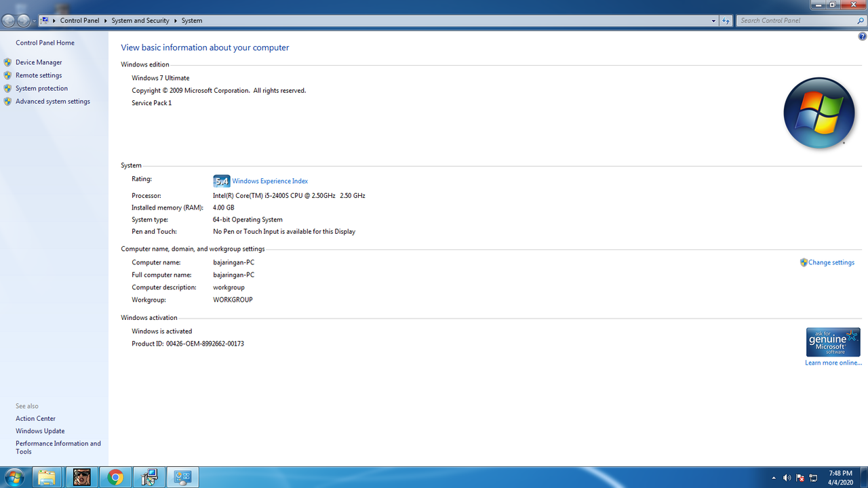
Task: Click the 4.00 GB memory value
Action: click(224, 207)
